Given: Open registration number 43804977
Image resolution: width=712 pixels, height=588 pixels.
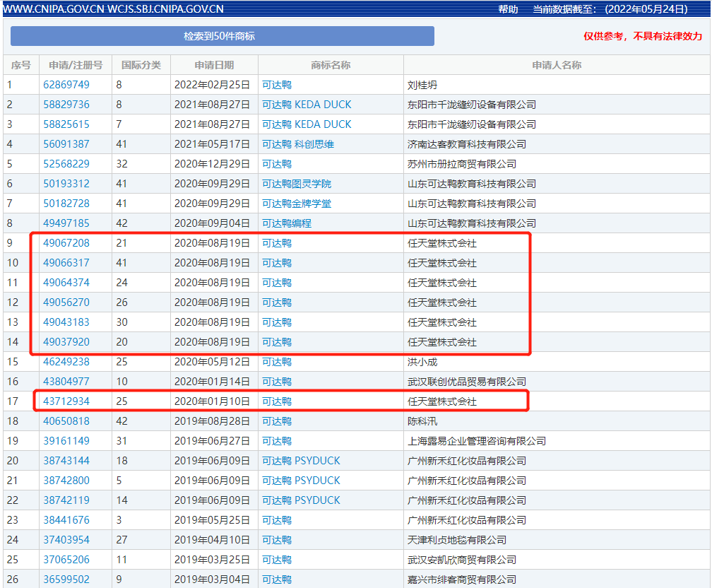Looking at the screenshot, I should 66,382.
